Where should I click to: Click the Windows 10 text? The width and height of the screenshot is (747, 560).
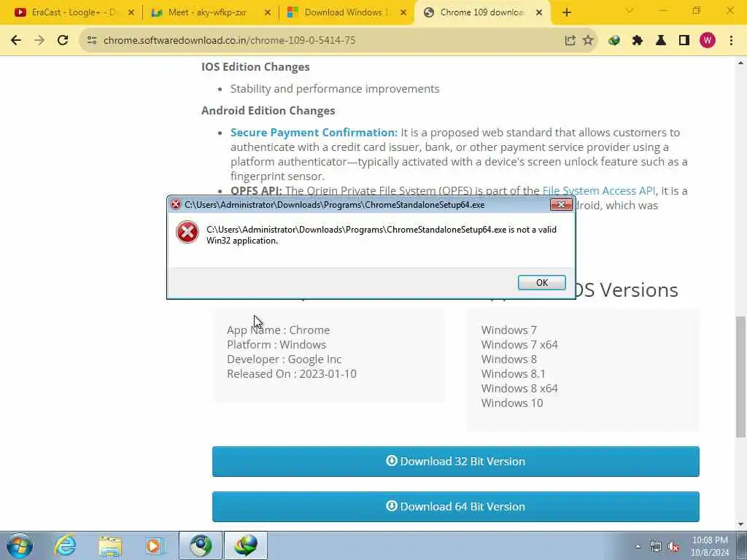[512, 402]
